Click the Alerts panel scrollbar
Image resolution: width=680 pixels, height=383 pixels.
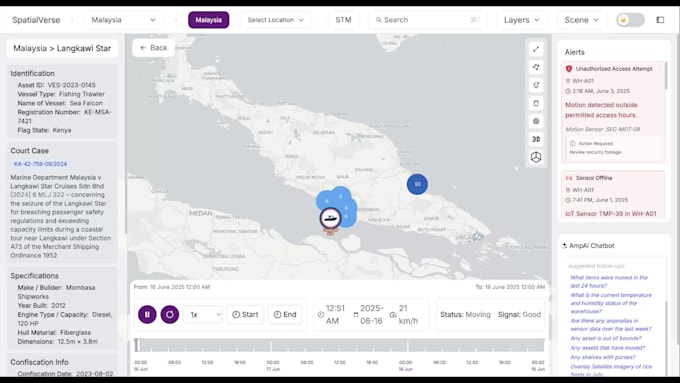[666, 76]
